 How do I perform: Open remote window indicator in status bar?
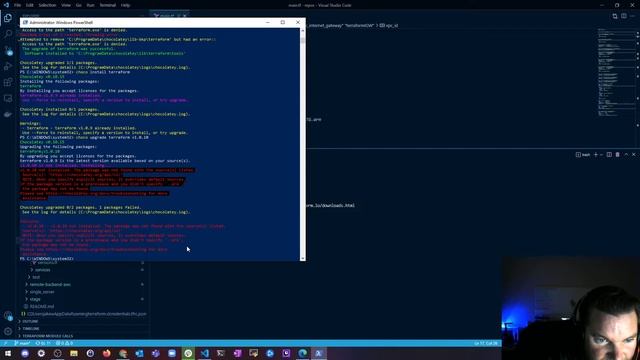5,343
